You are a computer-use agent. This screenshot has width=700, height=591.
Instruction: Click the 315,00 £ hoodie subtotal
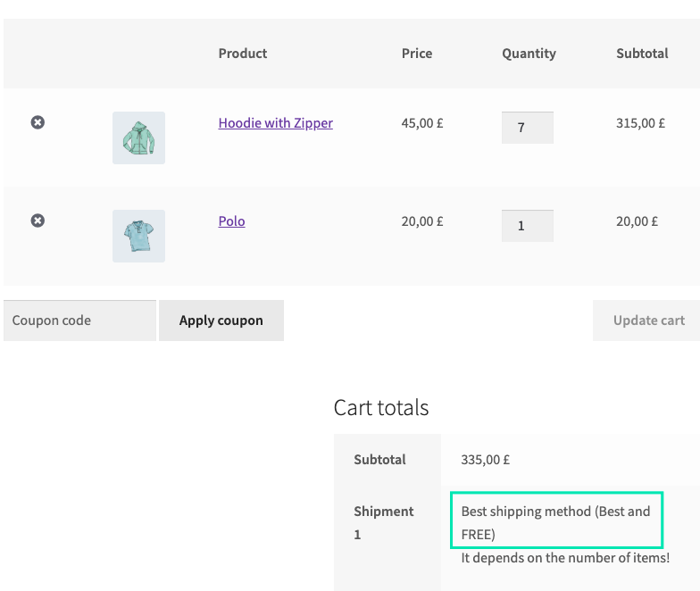pos(640,123)
